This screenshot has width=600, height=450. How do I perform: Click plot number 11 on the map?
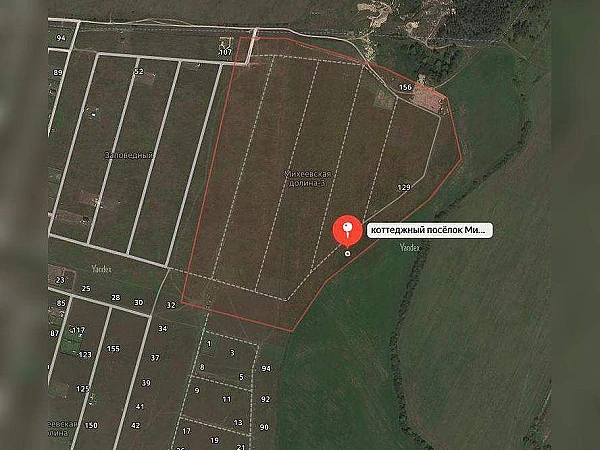point(227,399)
